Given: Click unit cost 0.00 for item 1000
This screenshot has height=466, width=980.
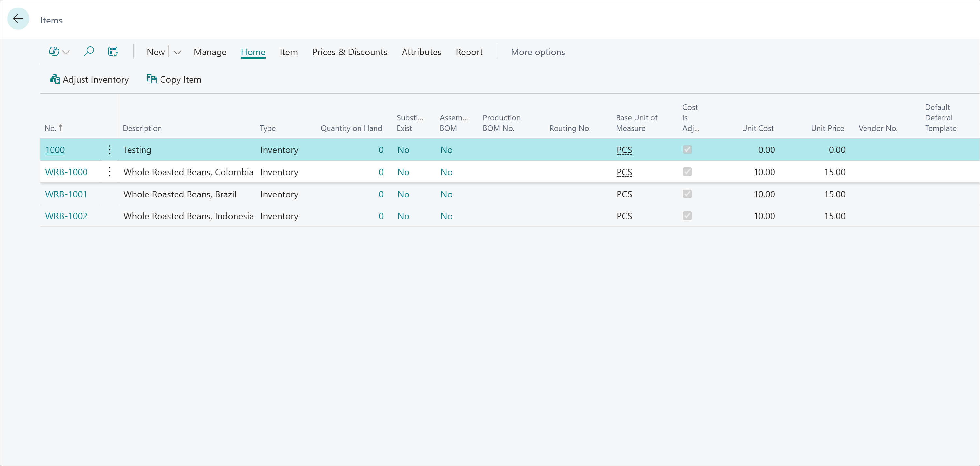Looking at the screenshot, I should [766, 150].
